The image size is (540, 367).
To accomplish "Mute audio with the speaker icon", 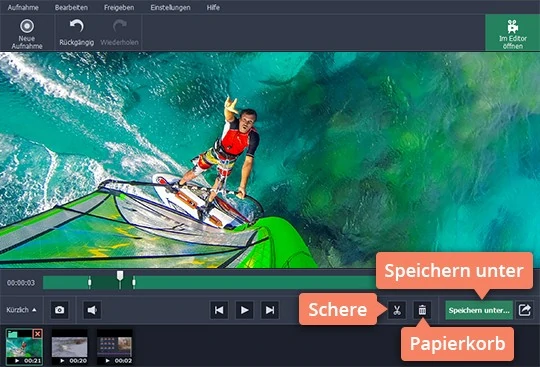I will [92, 310].
